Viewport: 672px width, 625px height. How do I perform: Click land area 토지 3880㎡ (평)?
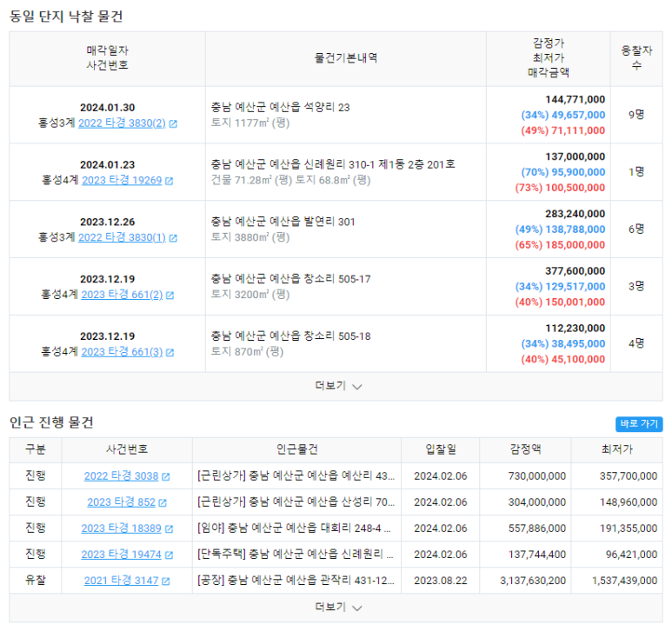pos(250,237)
